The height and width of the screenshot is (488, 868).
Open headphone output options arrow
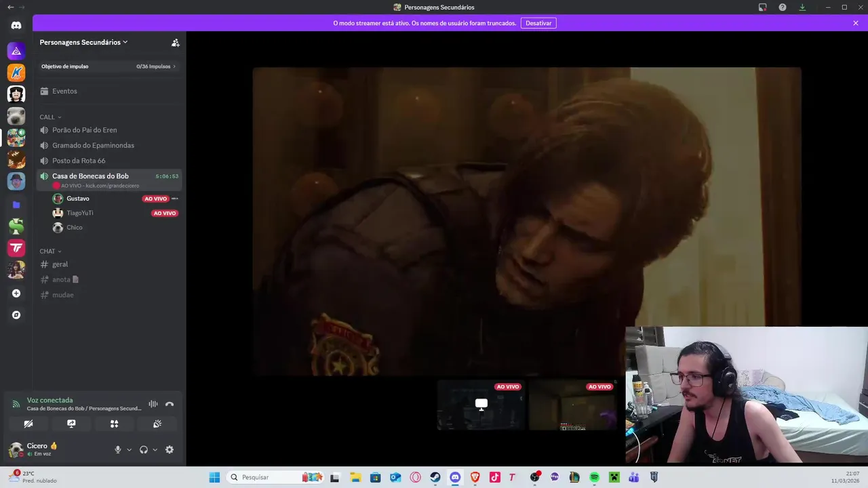pyautogui.click(x=155, y=449)
